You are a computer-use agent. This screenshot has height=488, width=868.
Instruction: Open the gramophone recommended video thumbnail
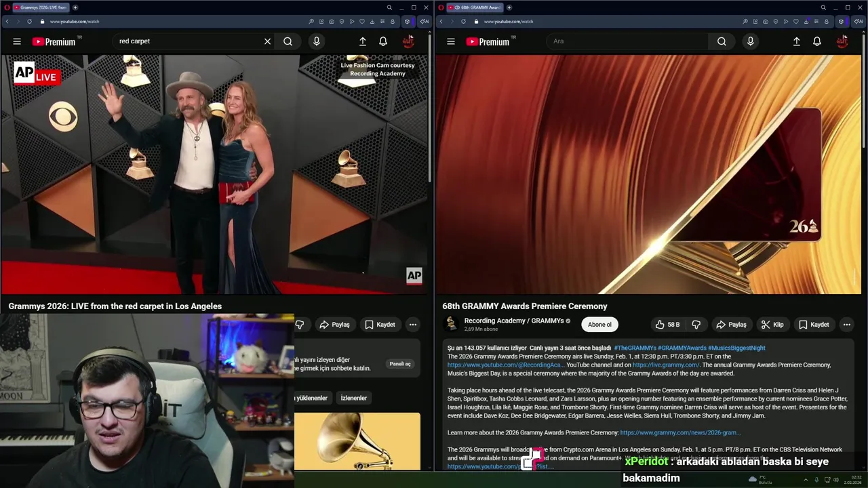[x=357, y=441]
